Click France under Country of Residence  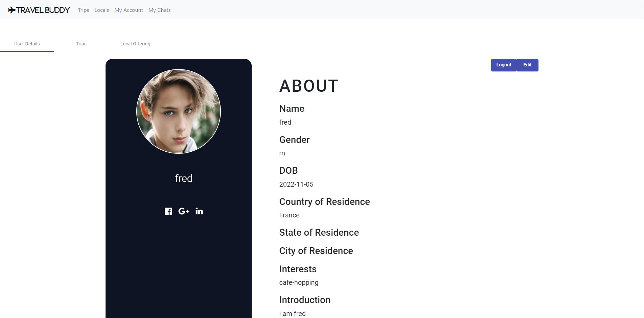click(x=289, y=215)
